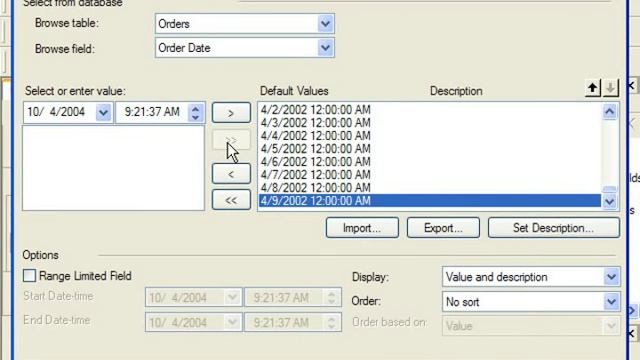The image size is (640, 360).
Task: Click the 9:21:37 AM time entry field
Action: click(x=152, y=112)
